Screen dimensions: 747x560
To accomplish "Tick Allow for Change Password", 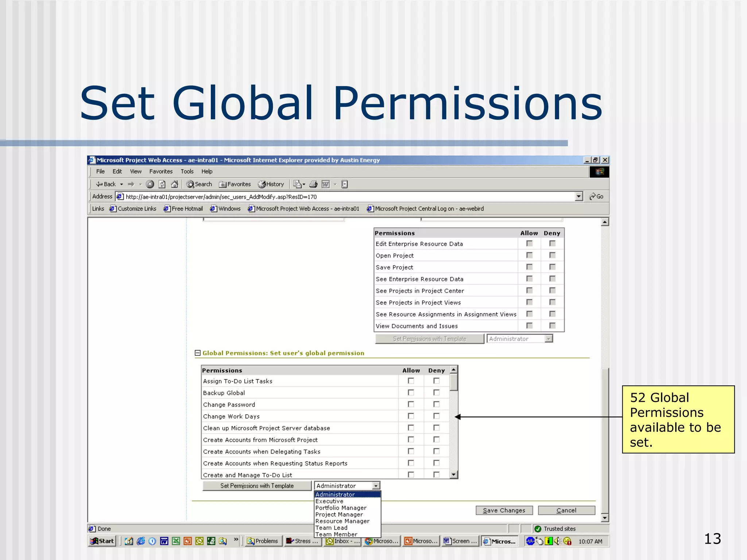I will pyautogui.click(x=411, y=404).
